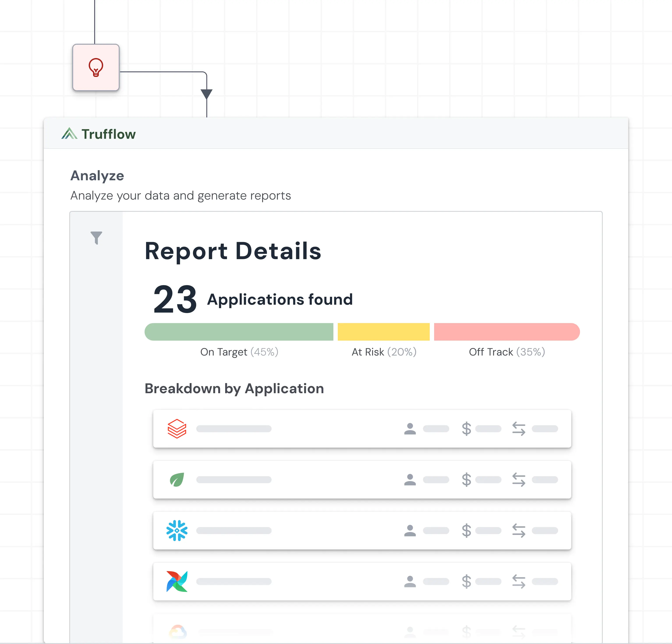This screenshot has width=672, height=644.
Task: Click dollar sign in leaf app row
Action: (466, 479)
